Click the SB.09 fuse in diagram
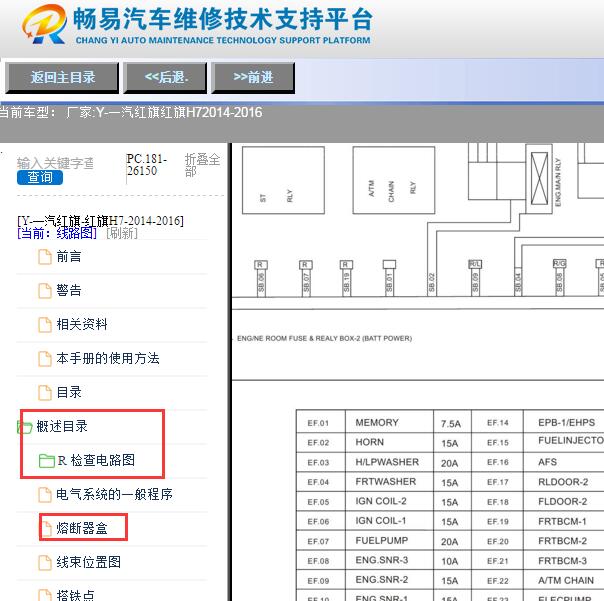 tap(475, 279)
